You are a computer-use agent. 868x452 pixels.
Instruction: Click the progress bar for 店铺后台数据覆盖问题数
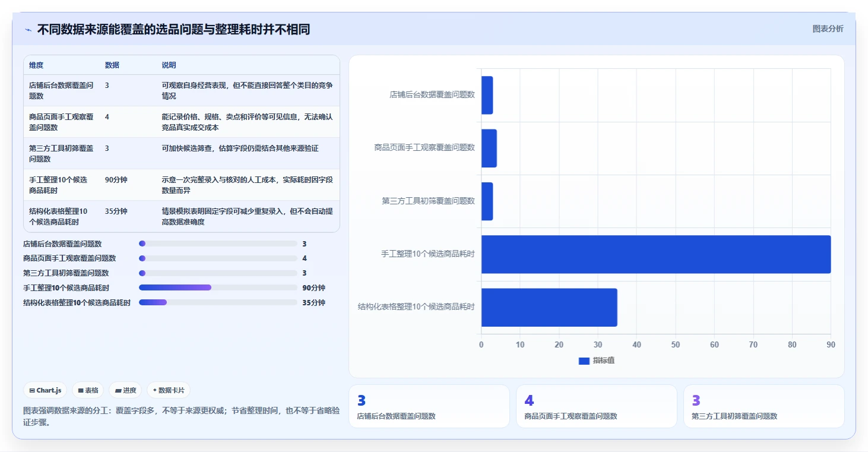218,244
